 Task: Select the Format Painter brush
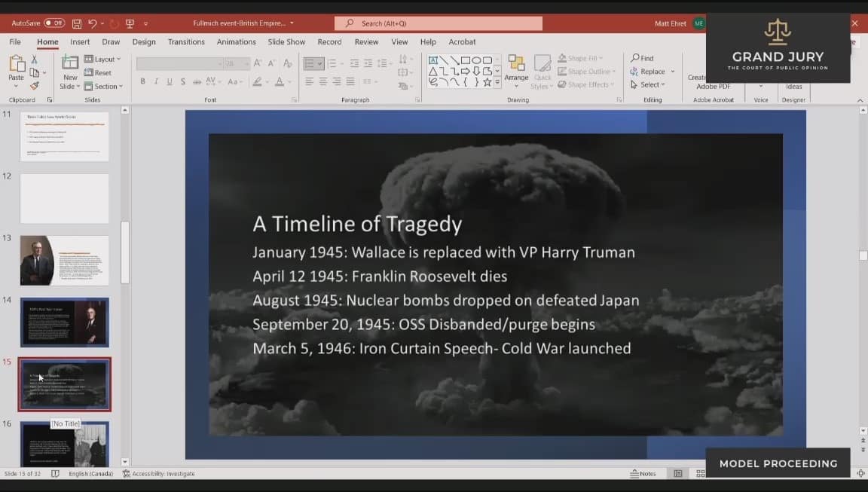[x=35, y=86]
